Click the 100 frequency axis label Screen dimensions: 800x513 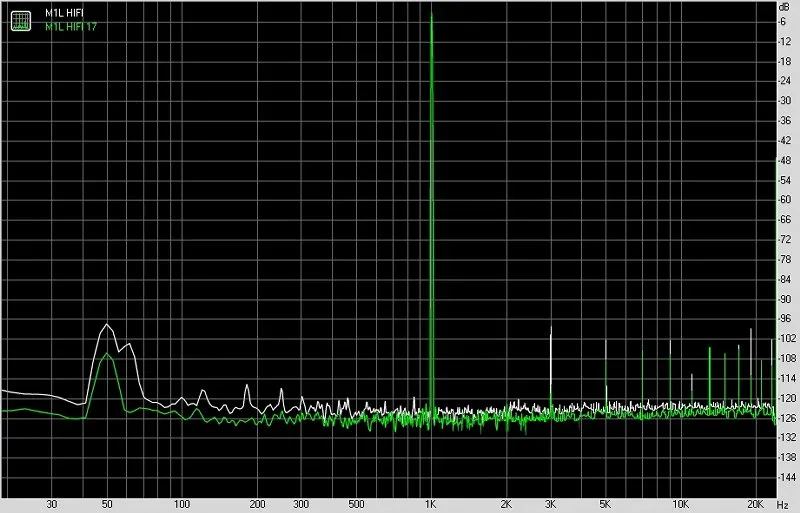pyautogui.click(x=182, y=504)
